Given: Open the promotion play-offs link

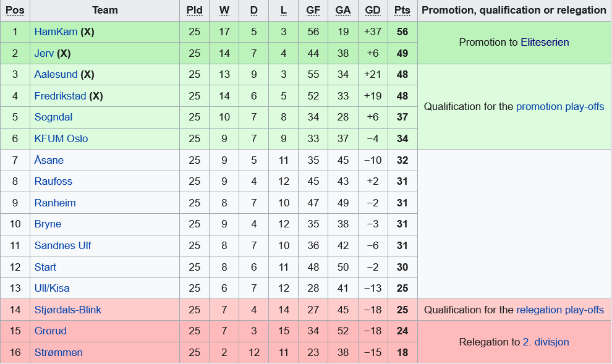Looking at the screenshot, I should (x=560, y=106).
